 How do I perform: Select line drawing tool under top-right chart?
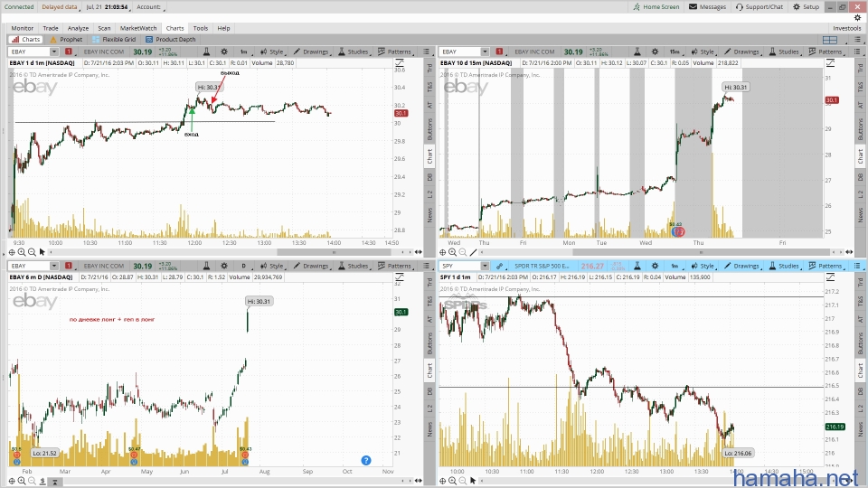[x=473, y=252]
